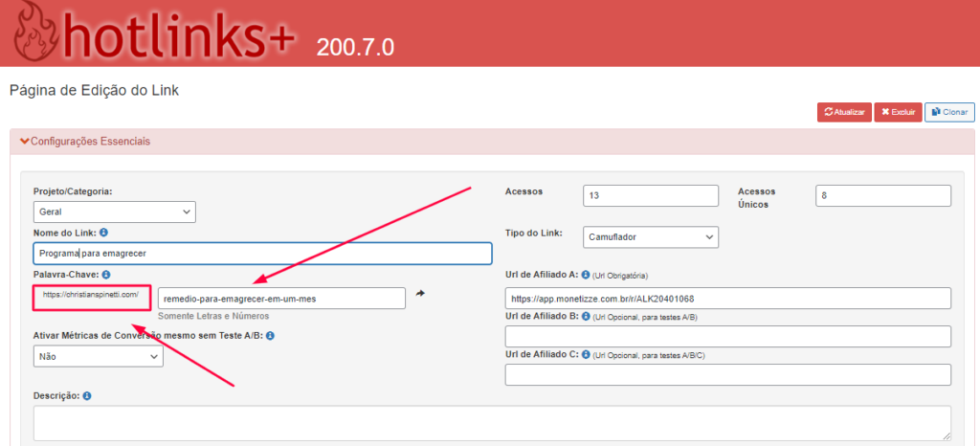This screenshot has width=980, height=446.
Task: Click info icon beside Url de Afiliado A
Action: (585, 275)
